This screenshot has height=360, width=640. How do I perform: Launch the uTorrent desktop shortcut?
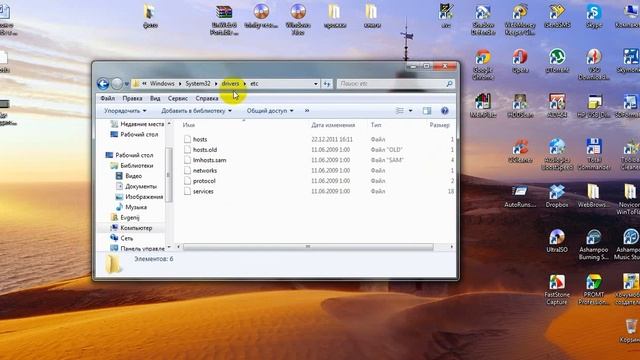(x=557, y=61)
